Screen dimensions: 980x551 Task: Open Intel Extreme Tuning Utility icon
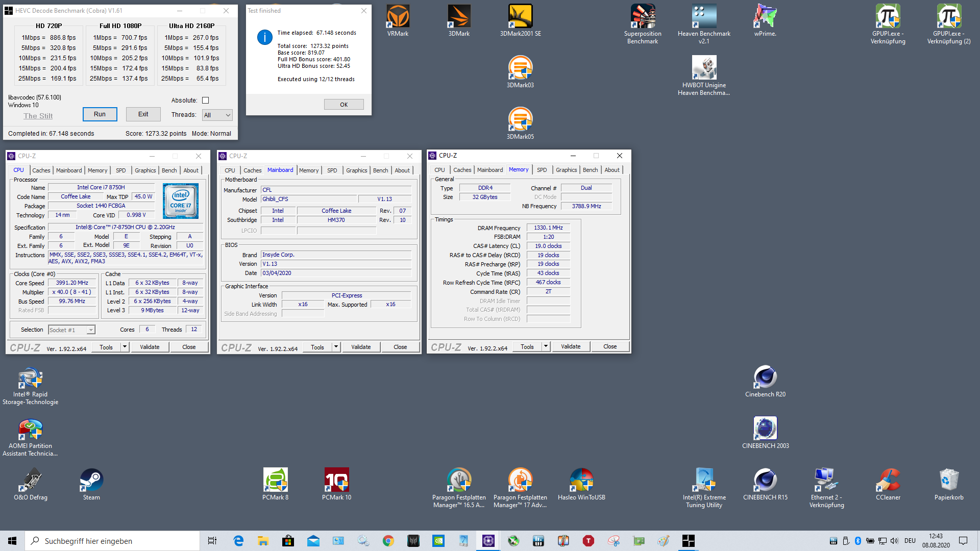coord(704,488)
